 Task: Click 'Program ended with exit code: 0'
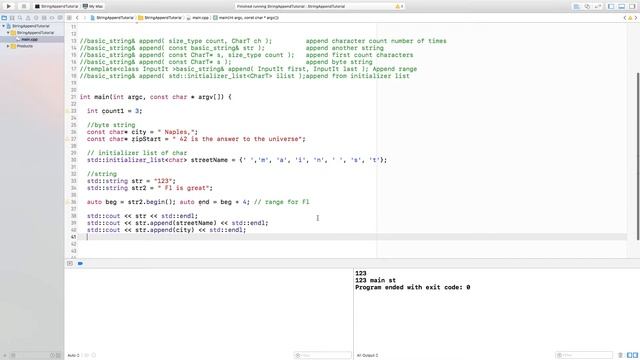413,287
